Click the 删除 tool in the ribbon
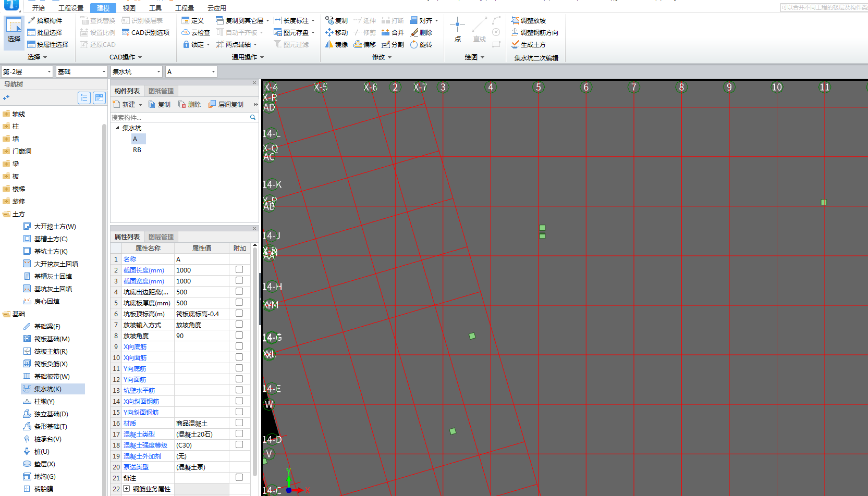The height and width of the screenshot is (496, 868). point(421,32)
